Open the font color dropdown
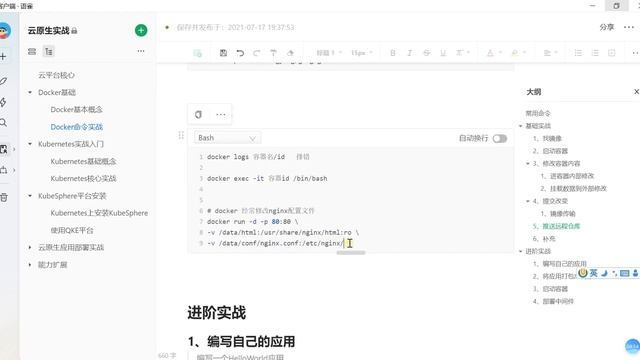Screen dimensions: 640x360 tap(494, 53)
